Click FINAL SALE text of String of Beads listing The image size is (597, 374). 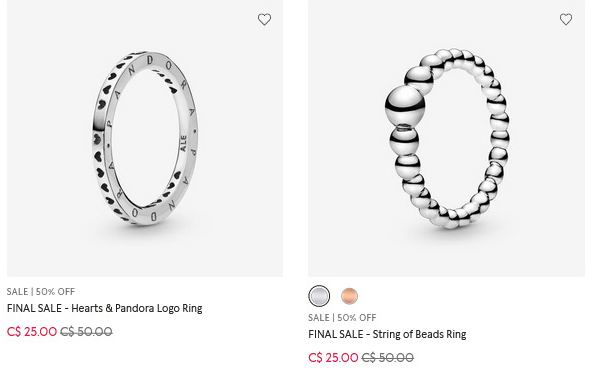(x=335, y=334)
